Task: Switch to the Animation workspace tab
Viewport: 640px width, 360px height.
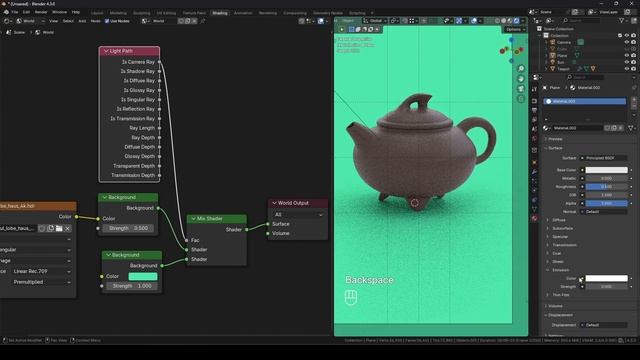Action: tap(243, 13)
